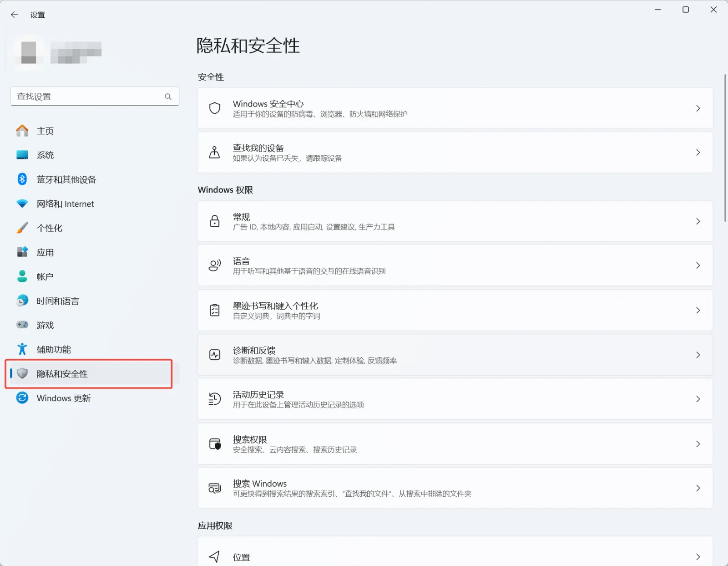
Task: Click the padlock icon beside 常规
Action: (215, 221)
